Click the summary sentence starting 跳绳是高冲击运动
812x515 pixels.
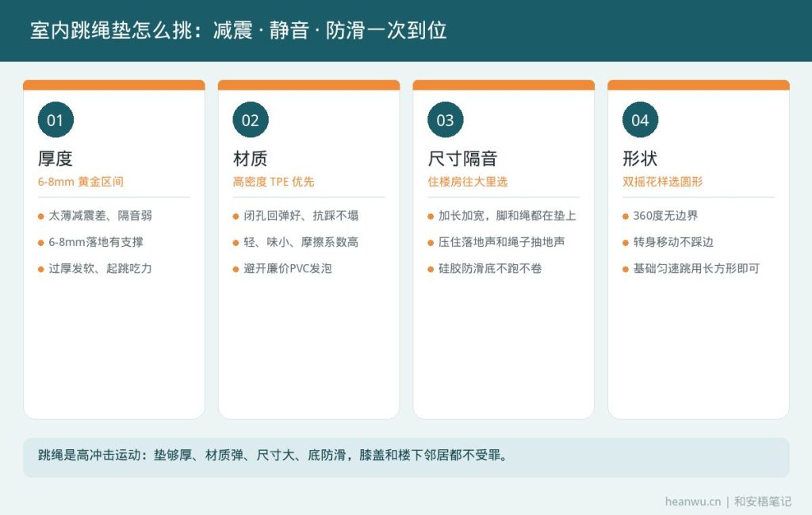273,455
